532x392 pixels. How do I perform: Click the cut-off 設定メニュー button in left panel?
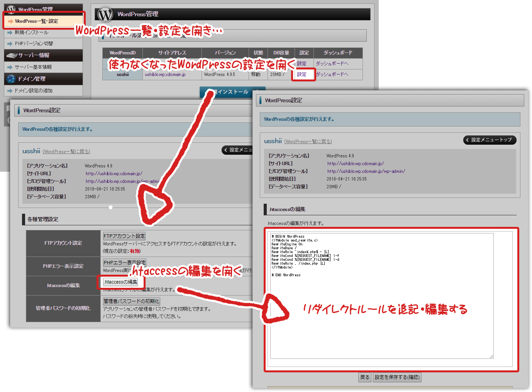click(237, 150)
